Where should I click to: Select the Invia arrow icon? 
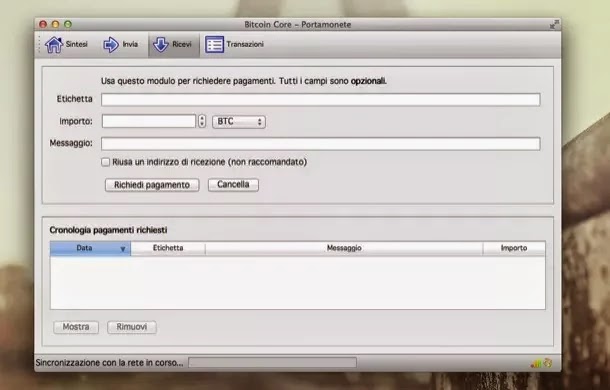(x=111, y=45)
